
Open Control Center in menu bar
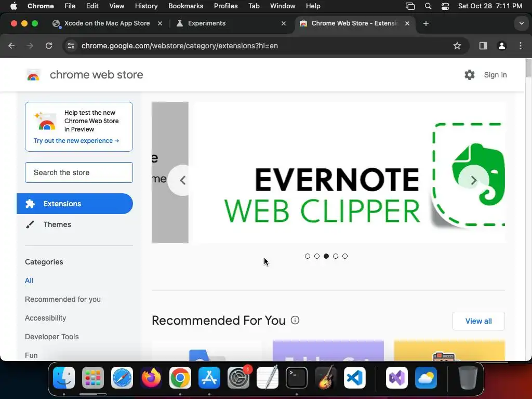pyautogui.click(x=445, y=6)
